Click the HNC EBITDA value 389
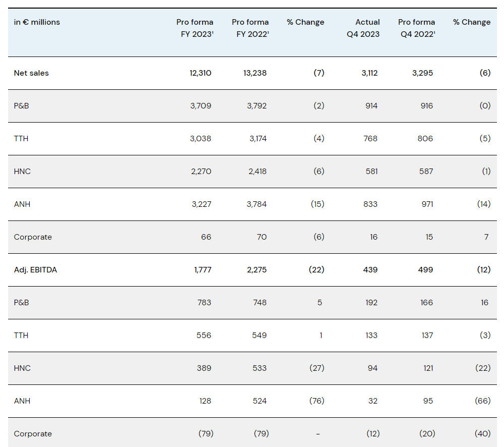504x447 pixels. 205,368
